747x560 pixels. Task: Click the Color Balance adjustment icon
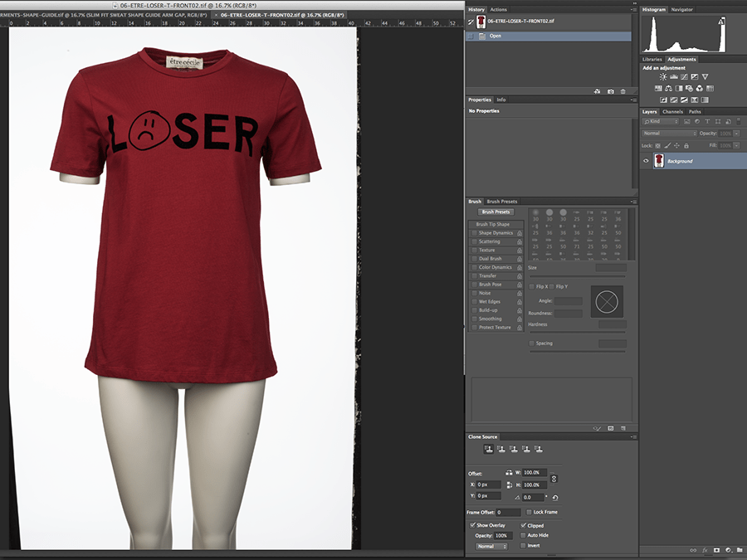pyautogui.click(x=666, y=88)
